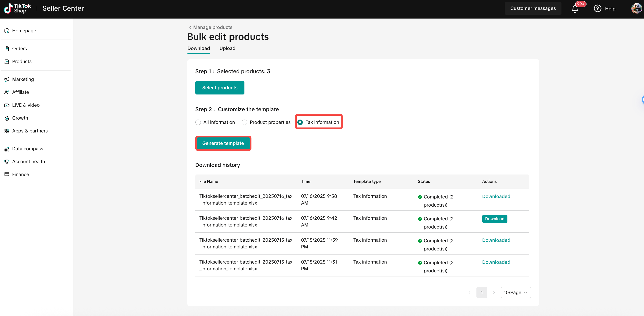644x316 pixels.
Task: Go to the previous page arrow
Action: [x=469, y=292]
